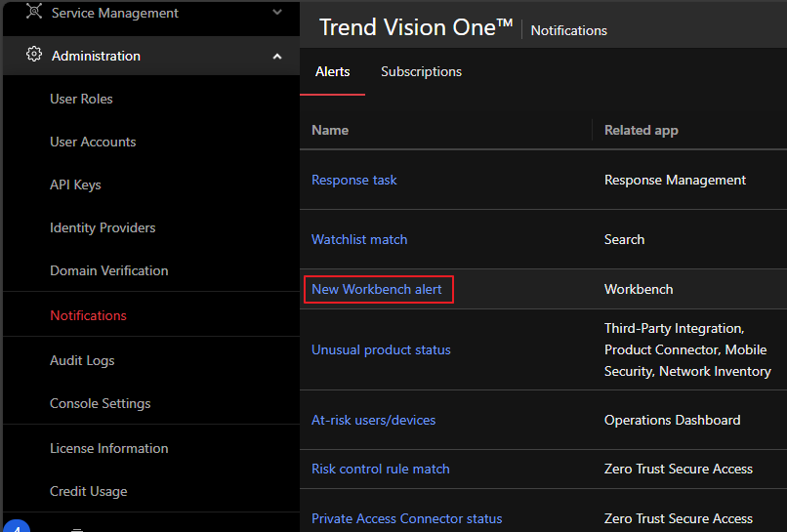Sort by the Name column header
The height and width of the screenshot is (532, 787).
coord(330,130)
